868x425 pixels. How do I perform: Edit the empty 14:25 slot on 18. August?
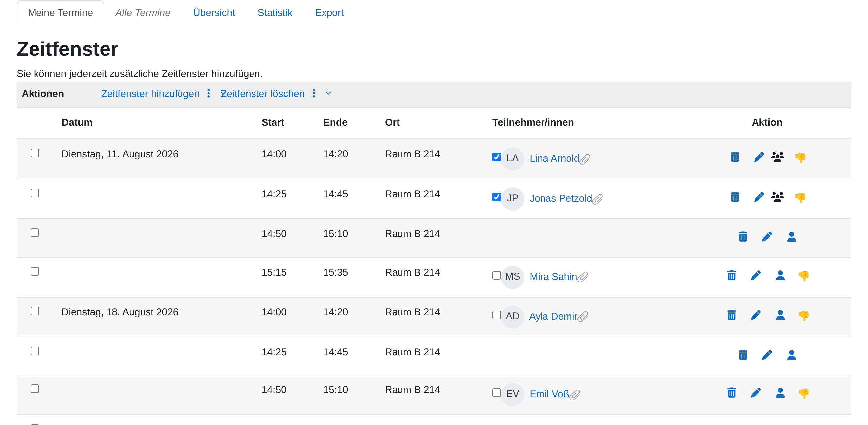click(x=767, y=355)
